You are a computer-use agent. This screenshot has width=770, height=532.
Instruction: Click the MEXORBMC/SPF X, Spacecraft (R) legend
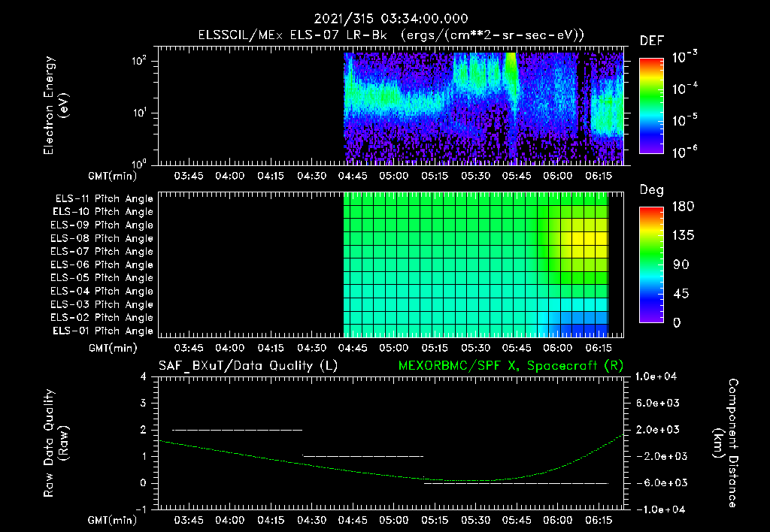[x=511, y=366]
